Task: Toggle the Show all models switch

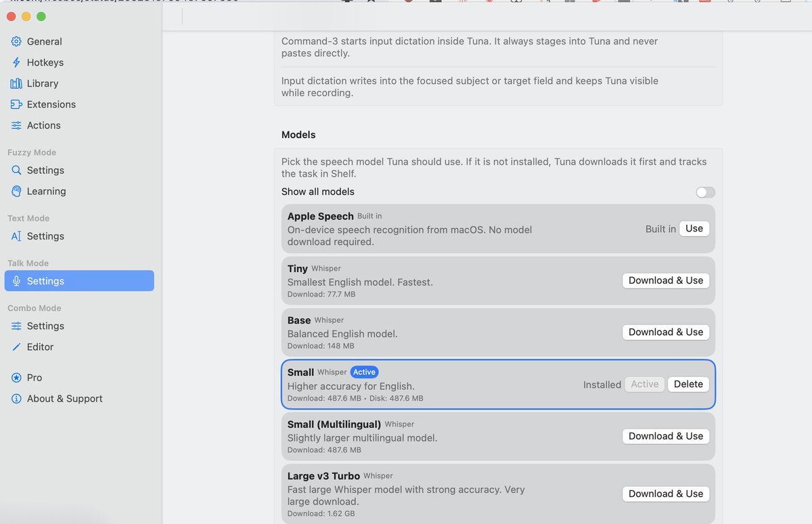Action: tap(705, 192)
